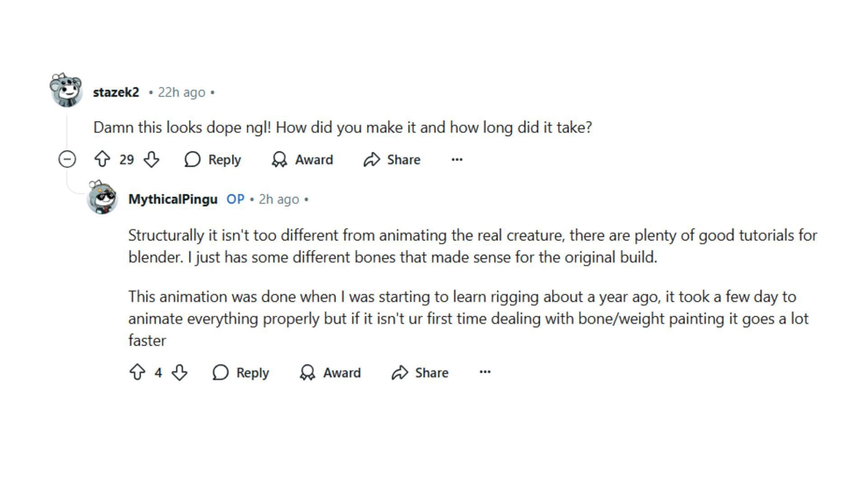Click stazek2's avatar image

(x=66, y=90)
